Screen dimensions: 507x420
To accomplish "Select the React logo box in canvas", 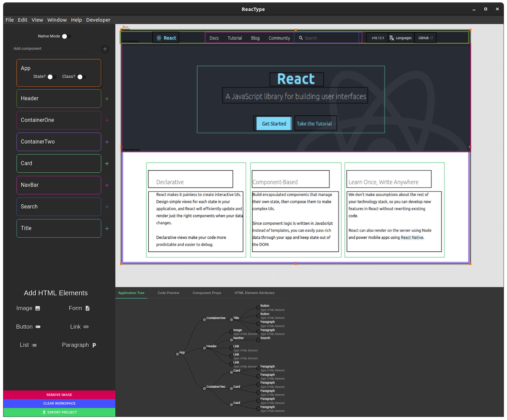I will pyautogui.click(x=166, y=38).
